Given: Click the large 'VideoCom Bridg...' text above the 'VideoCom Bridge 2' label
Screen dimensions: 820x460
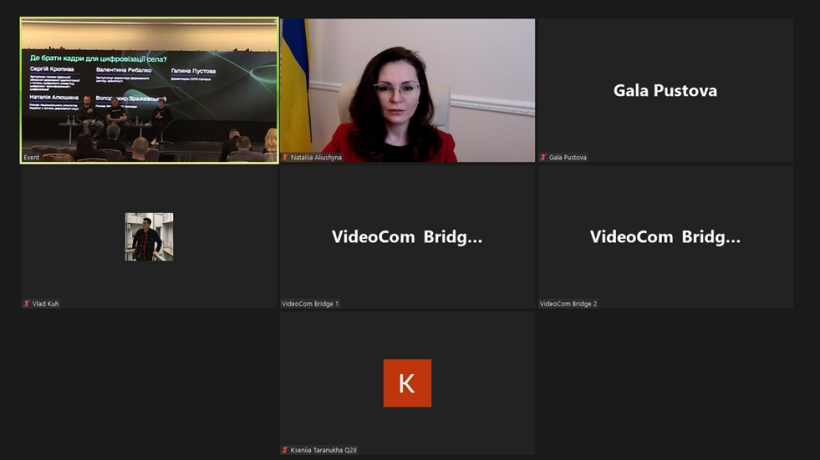Looking at the screenshot, I should [665, 237].
